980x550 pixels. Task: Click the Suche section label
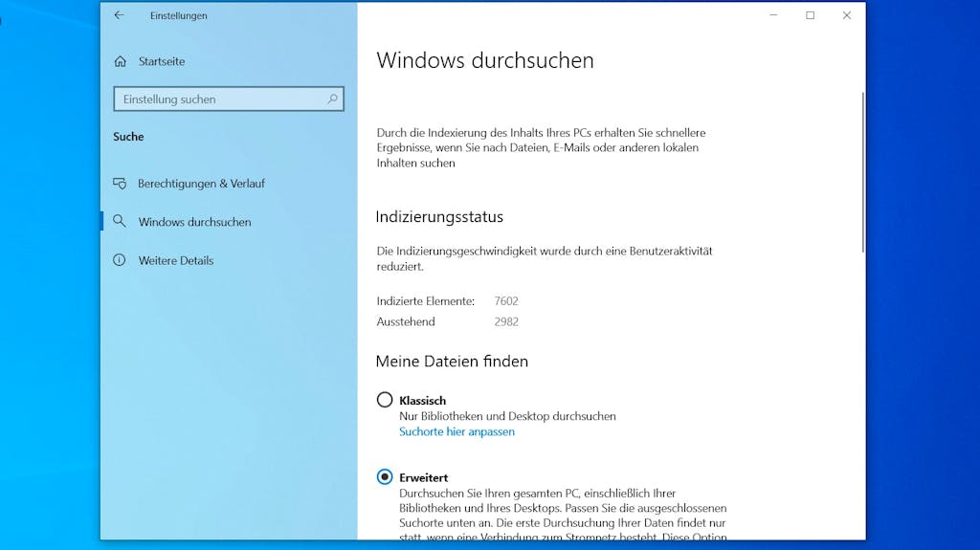128,136
